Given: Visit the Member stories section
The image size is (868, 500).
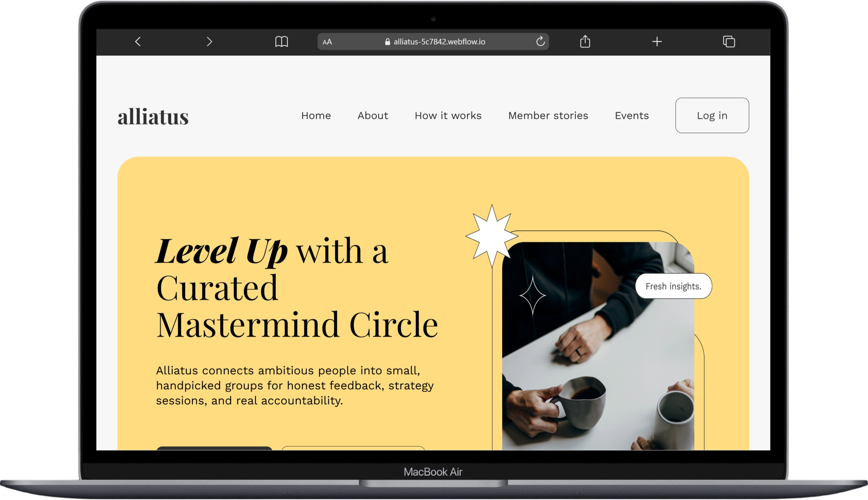Looking at the screenshot, I should tap(548, 115).
